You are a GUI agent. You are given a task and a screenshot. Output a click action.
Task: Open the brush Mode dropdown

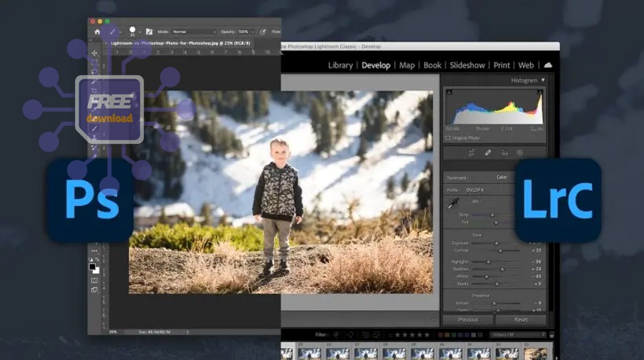point(193,31)
